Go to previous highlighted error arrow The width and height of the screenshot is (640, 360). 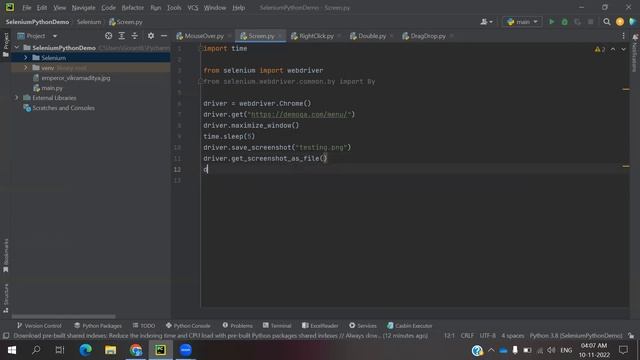pos(613,49)
